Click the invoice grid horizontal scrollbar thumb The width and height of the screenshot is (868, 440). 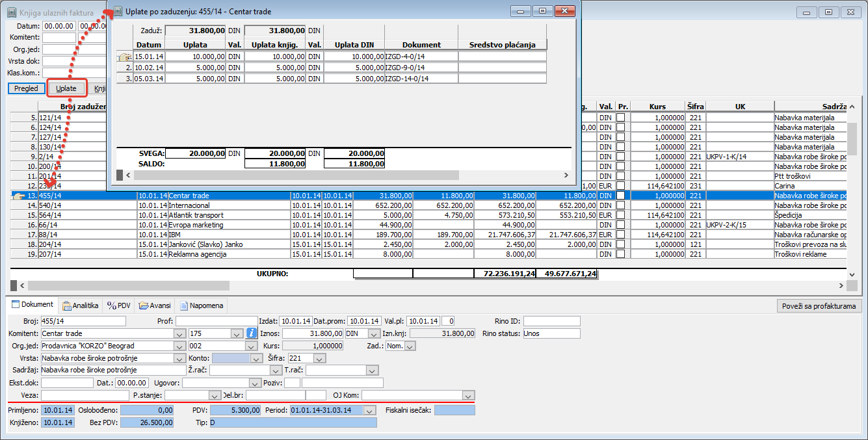point(128,285)
